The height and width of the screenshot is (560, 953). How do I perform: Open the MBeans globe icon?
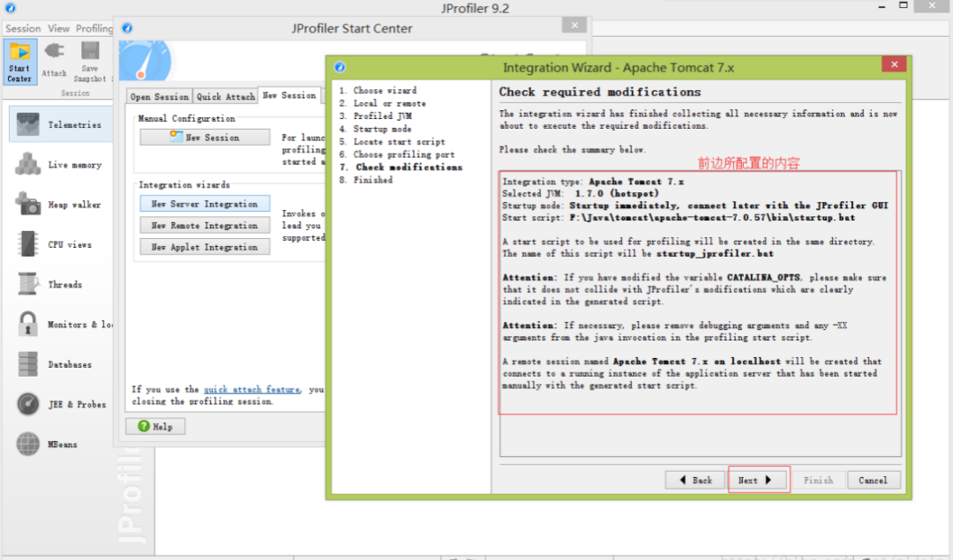(28, 444)
